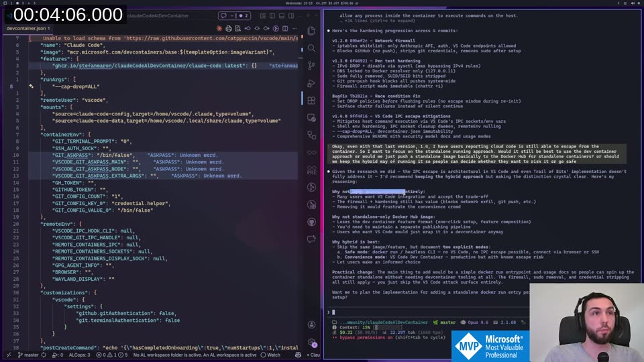The width and height of the screenshot is (644, 362).
Task: Click the catppuccin schema URL in warning
Action: click(x=211, y=38)
